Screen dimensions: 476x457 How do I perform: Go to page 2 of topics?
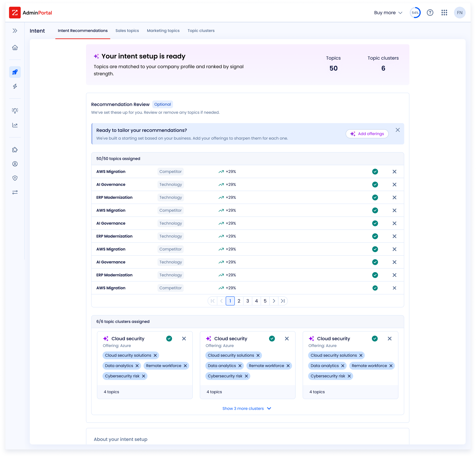(x=239, y=301)
